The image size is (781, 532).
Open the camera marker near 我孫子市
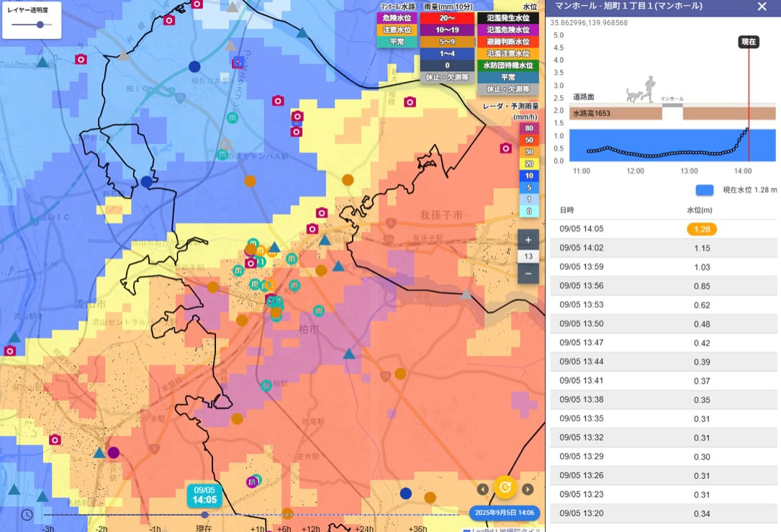tap(505, 148)
